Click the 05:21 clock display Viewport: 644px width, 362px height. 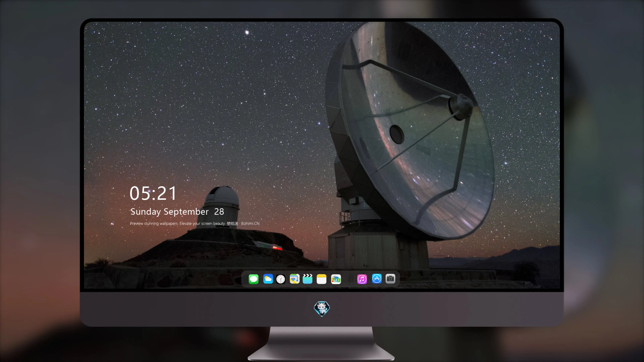click(x=153, y=193)
